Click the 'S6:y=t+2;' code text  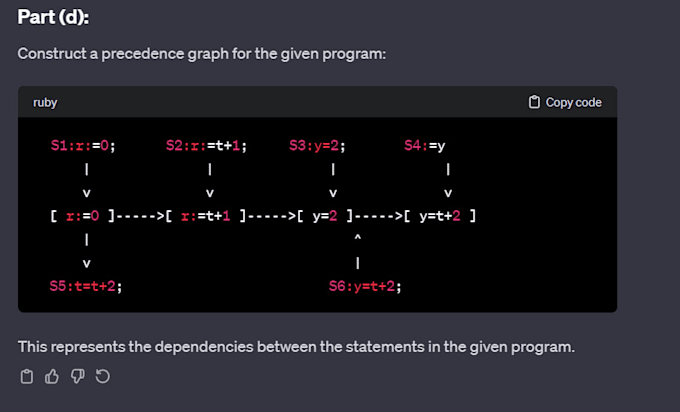pos(365,286)
